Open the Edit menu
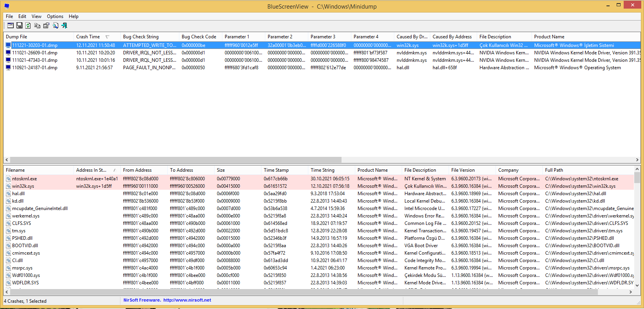Viewport: 644px width, 309px height. pos(22,16)
